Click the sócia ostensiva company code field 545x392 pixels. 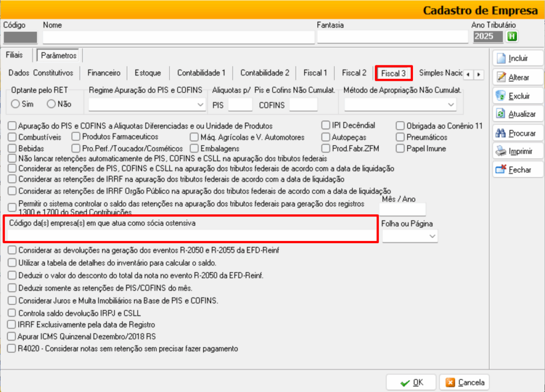pos(192,236)
